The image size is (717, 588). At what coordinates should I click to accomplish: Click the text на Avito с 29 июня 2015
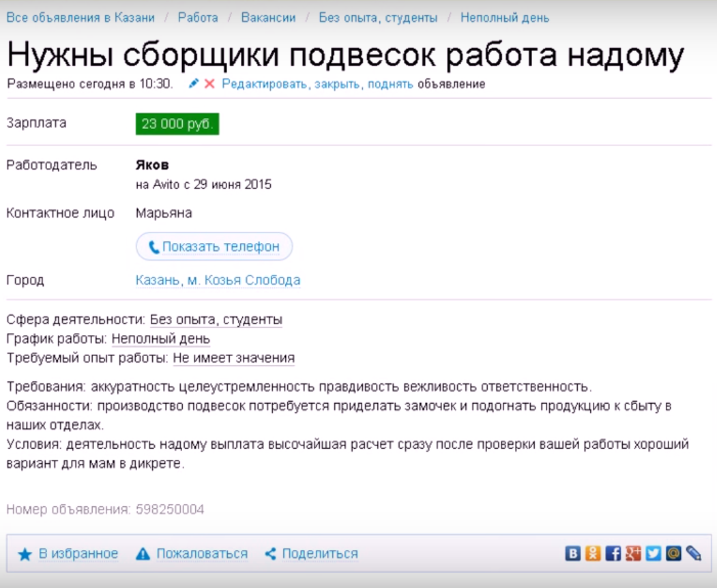pos(203,185)
